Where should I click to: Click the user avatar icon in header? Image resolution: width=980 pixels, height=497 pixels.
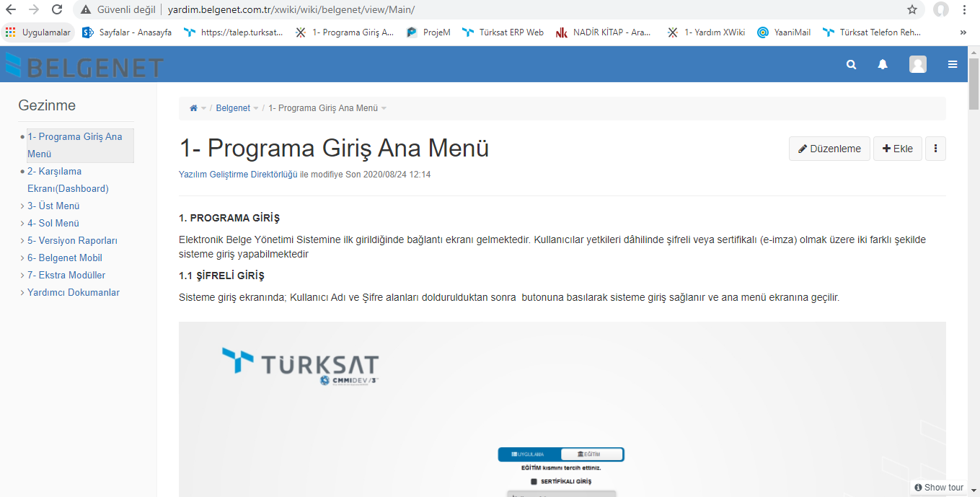(917, 64)
